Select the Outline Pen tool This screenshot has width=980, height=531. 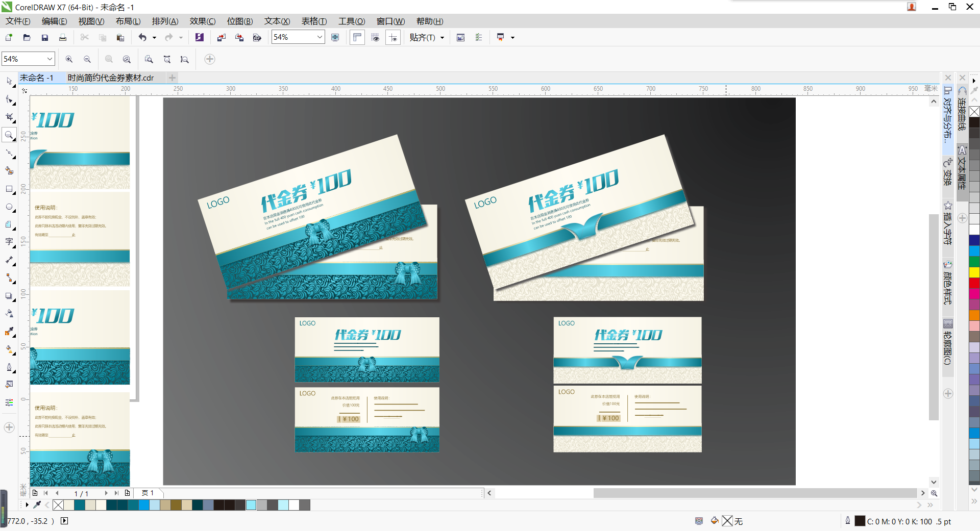click(x=9, y=367)
